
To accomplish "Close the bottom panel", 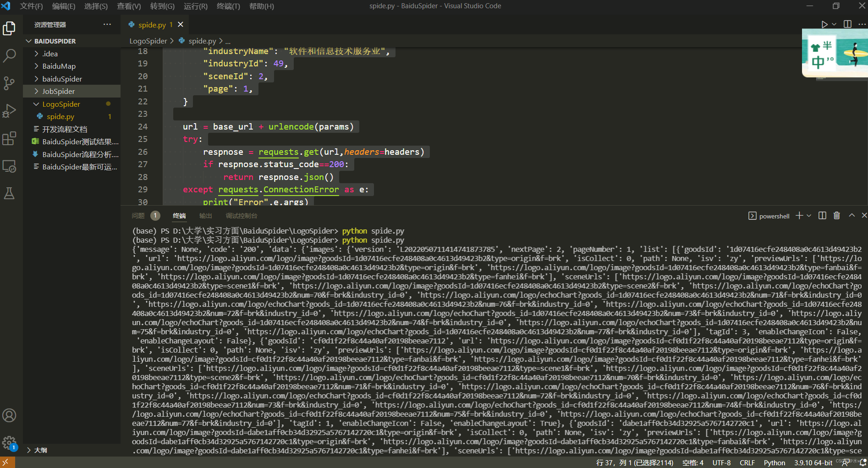I will (864, 216).
